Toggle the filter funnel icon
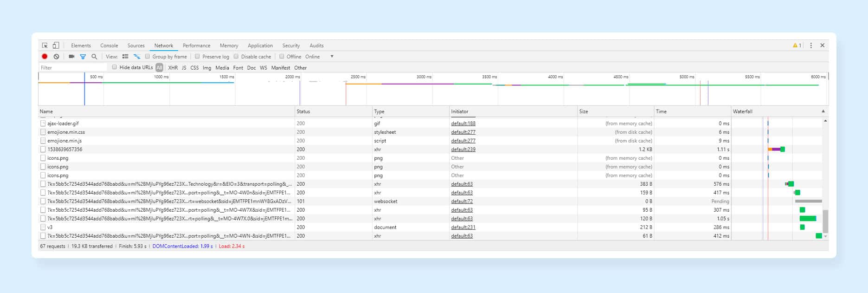 83,57
